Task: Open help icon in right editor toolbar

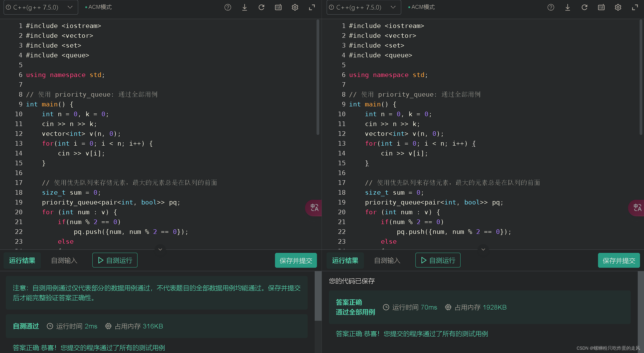Action: coord(551,7)
